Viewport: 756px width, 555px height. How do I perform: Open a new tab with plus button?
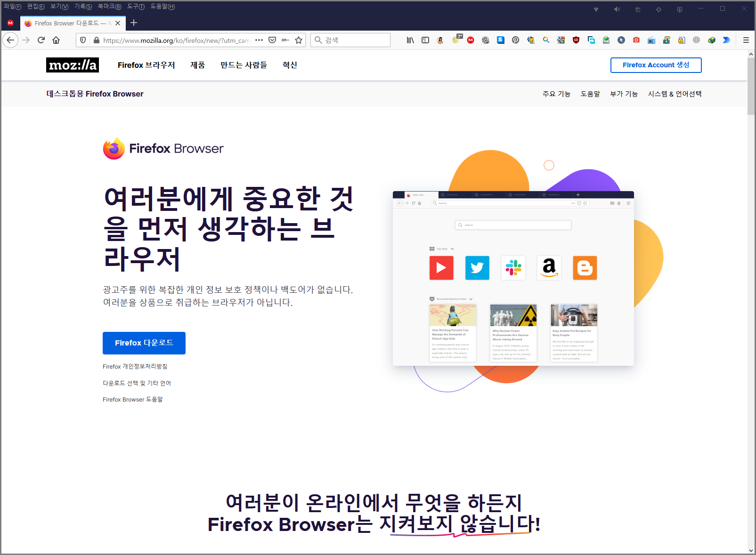pos(134,23)
